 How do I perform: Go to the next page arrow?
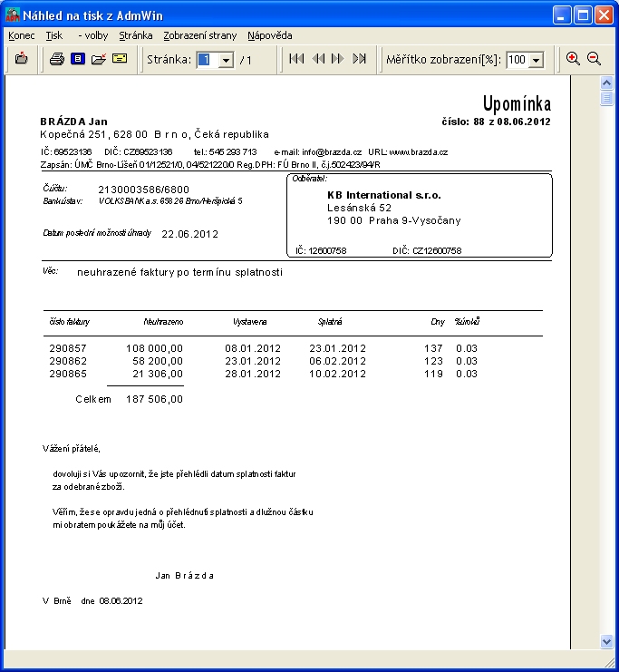point(338,58)
